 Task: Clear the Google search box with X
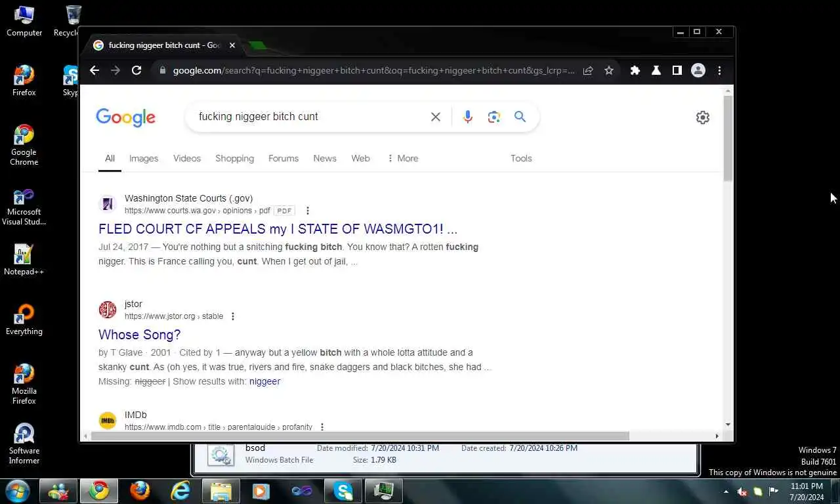pos(436,117)
